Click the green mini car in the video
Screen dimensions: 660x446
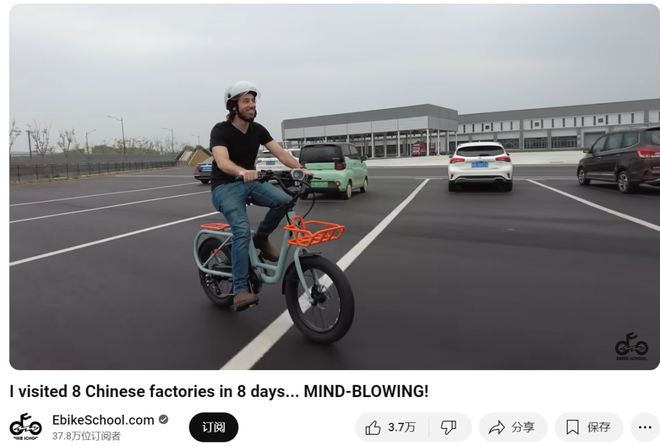point(333,170)
